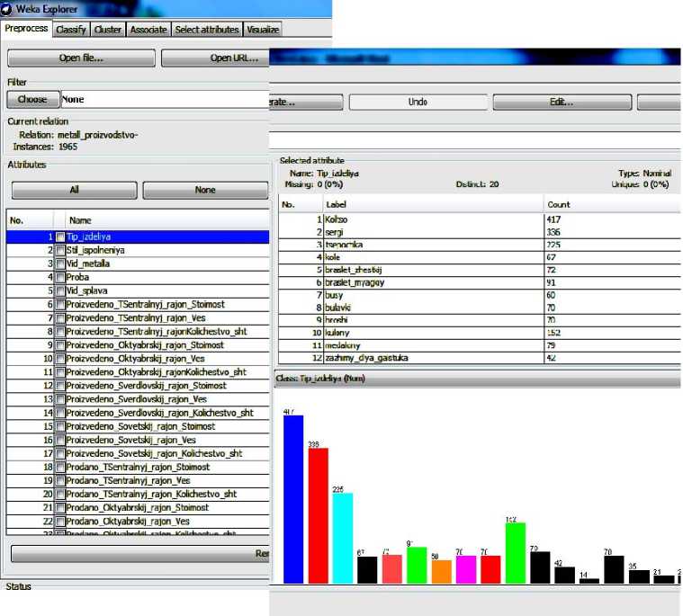
Task: Select the Prodano_TSentralnyj_rajon_Ves attribute row
Action: click(138, 480)
